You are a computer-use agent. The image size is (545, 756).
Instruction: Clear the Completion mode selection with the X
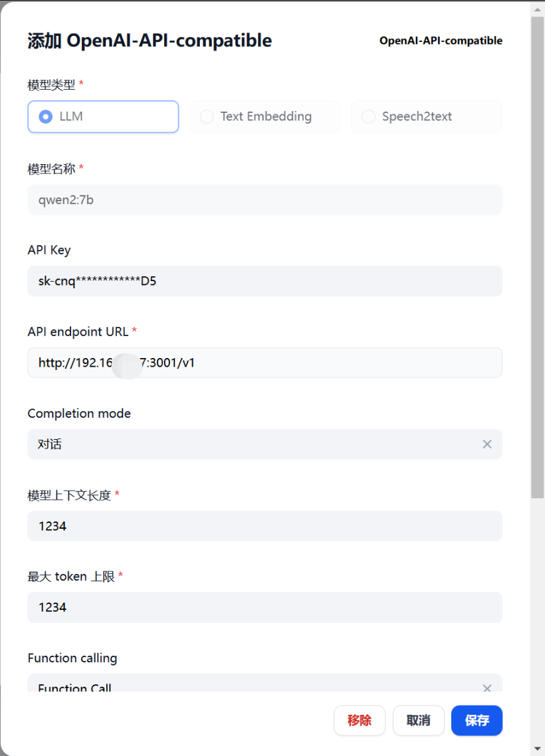pyautogui.click(x=487, y=444)
